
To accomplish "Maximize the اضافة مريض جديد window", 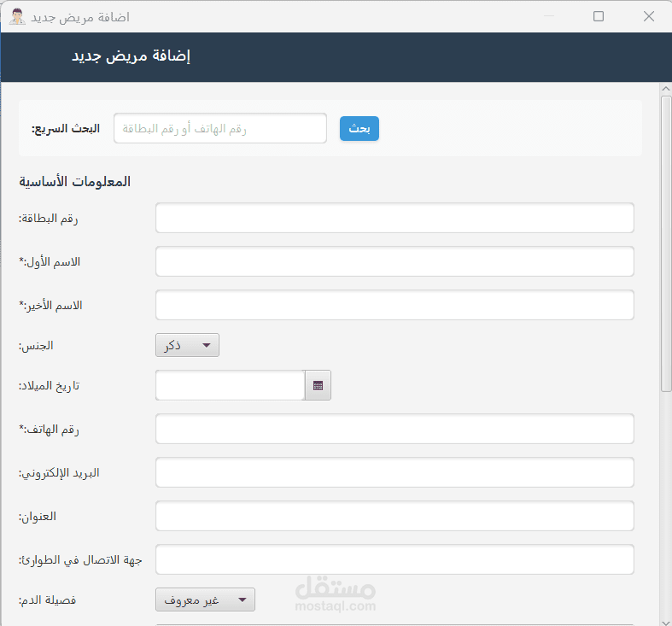I will [599, 16].
